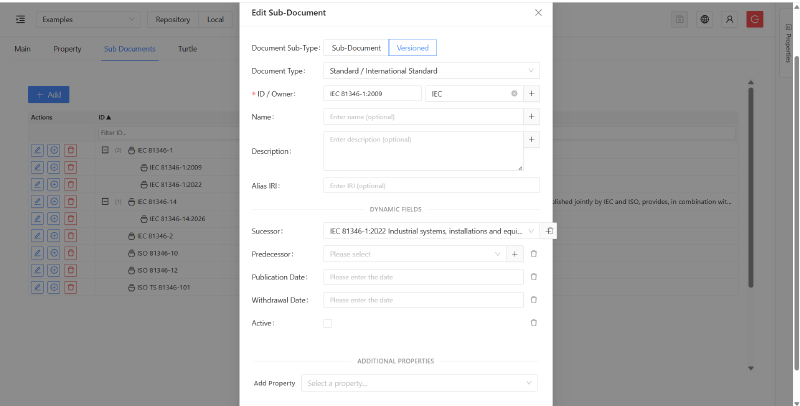This screenshot has width=800, height=406.
Task: Edit the IEC 81346-1 row
Action: pyautogui.click(x=37, y=150)
